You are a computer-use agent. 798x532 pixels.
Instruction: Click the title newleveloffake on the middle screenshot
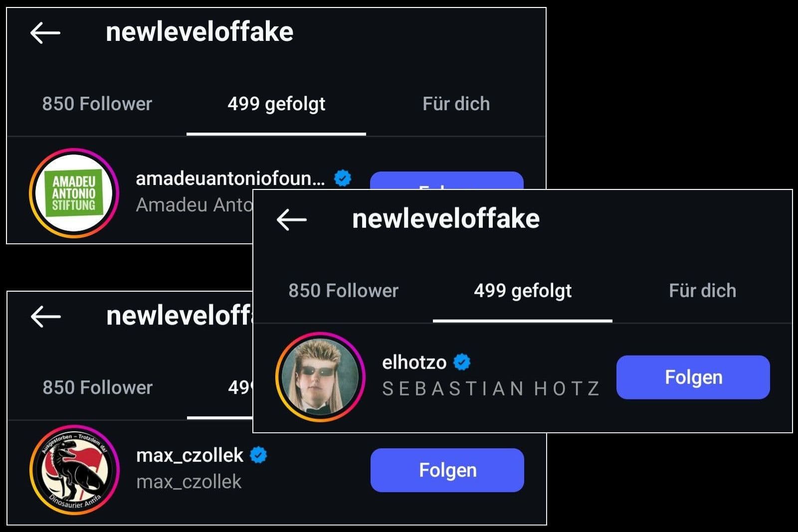click(x=445, y=218)
